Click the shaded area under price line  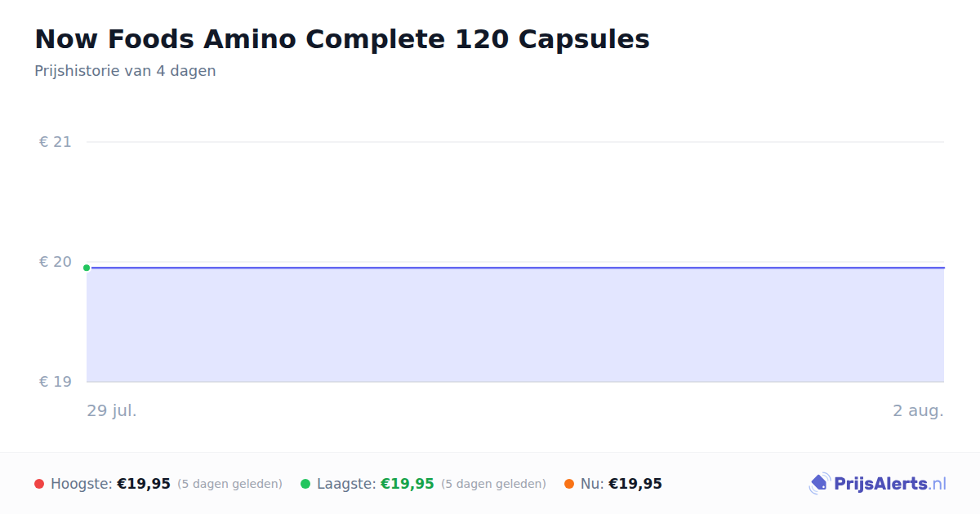[515, 325]
